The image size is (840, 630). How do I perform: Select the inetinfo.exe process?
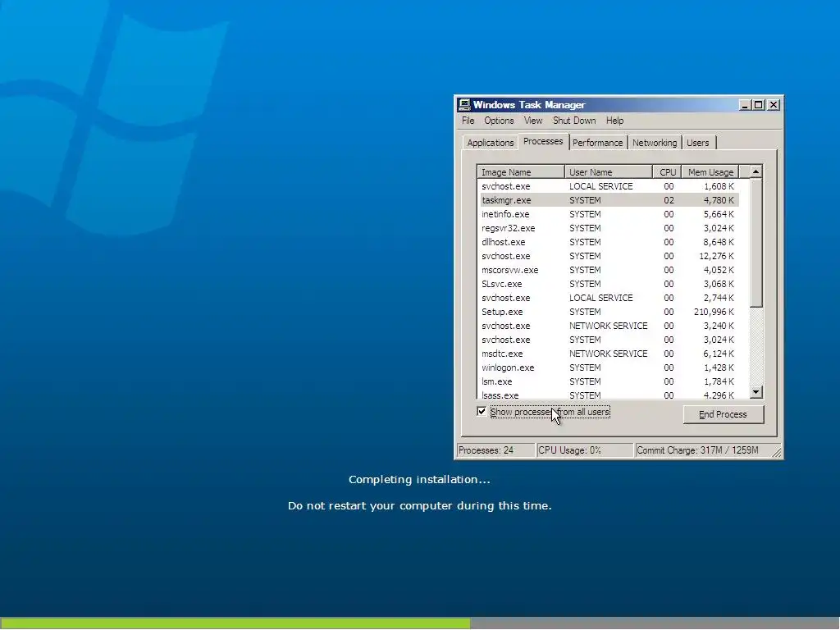[608, 214]
